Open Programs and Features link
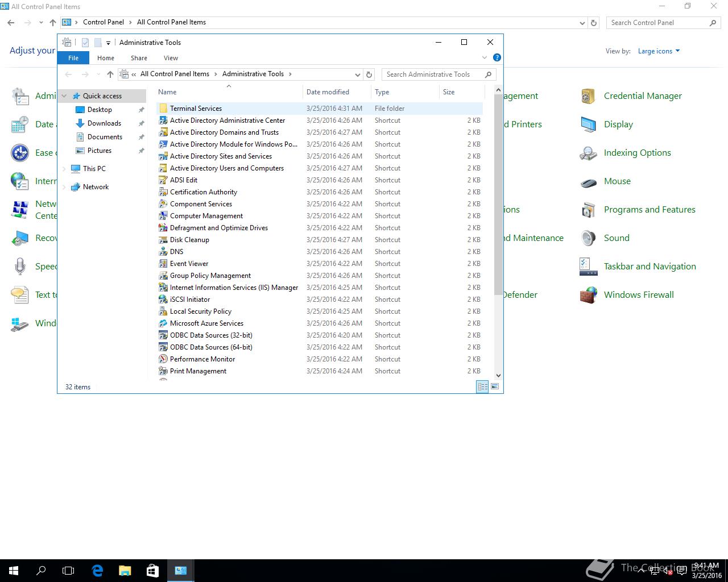Image resolution: width=728 pixels, height=582 pixels. coord(650,210)
